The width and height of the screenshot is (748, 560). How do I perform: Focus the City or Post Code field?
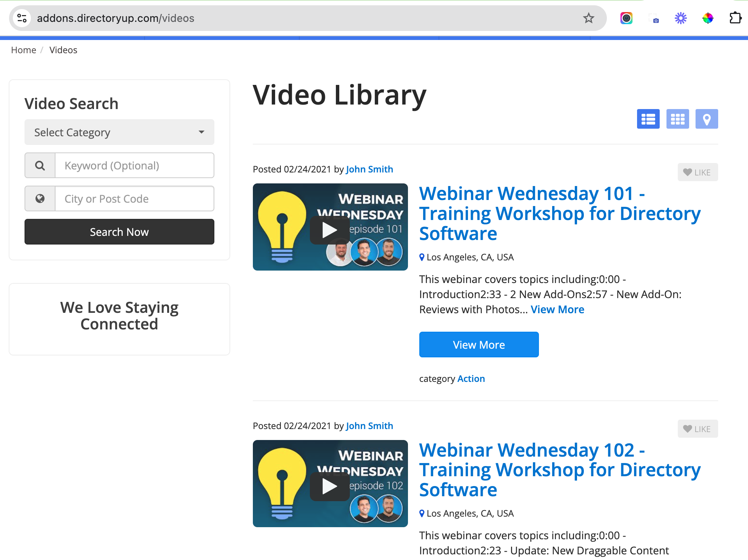[134, 199]
